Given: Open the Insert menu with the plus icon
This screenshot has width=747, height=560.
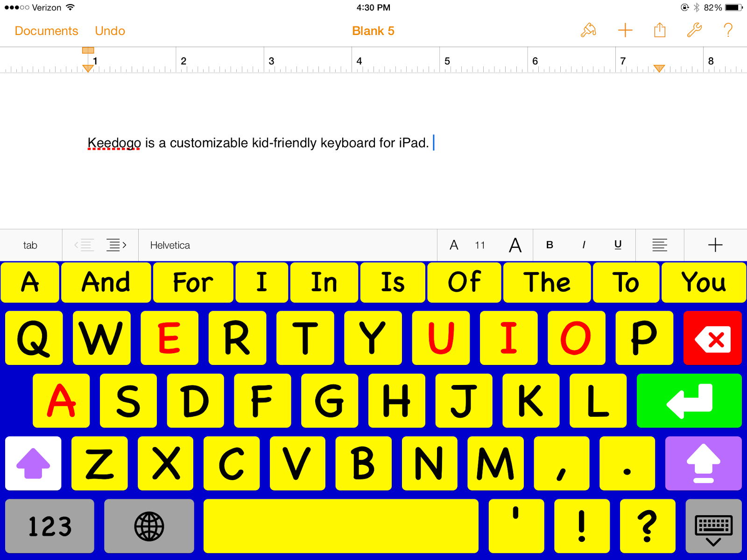Looking at the screenshot, I should 625,30.
